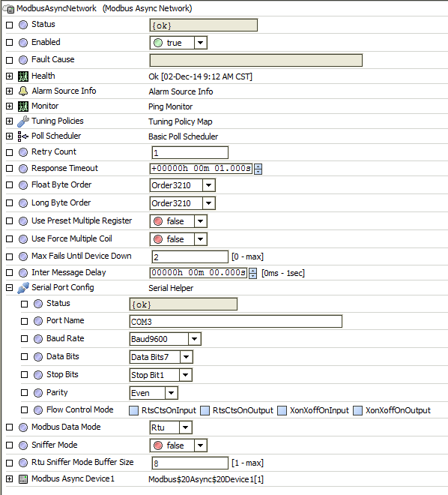This screenshot has height=495, width=448.
Task: Open the Use Preset Multiple Register dropdown
Action: 201,221
